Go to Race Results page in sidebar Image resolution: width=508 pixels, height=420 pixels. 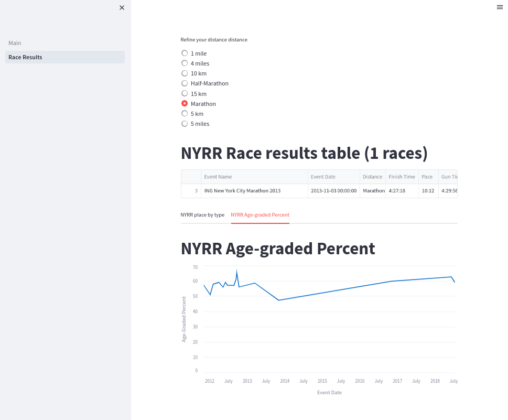(25, 57)
